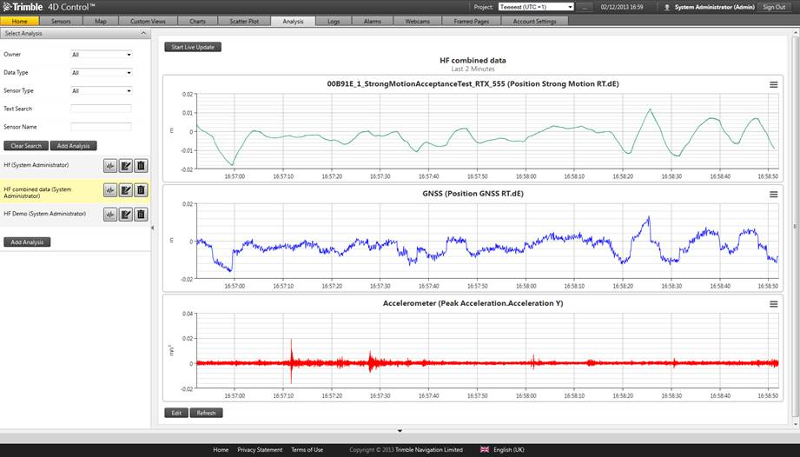Image resolution: width=800 pixels, height=457 pixels.
Task: Click the Last 2 Minutes subtitle
Action: coord(473,69)
